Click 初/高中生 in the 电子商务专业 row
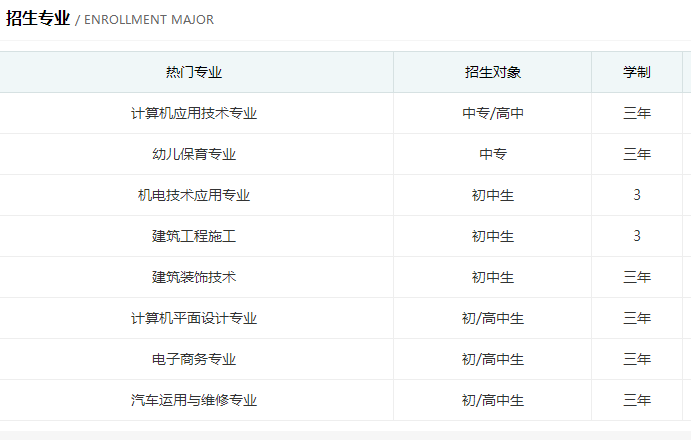The width and height of the screenshot is (691, 440). point(493,359)
